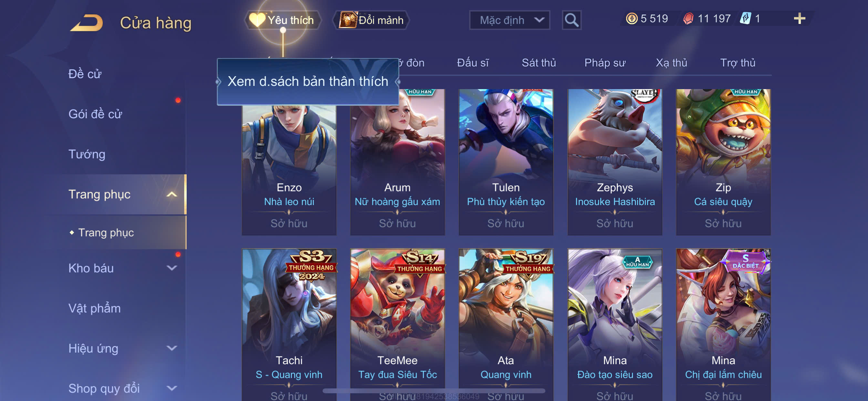Tap the plus icon to add currency

pos(799,18)
